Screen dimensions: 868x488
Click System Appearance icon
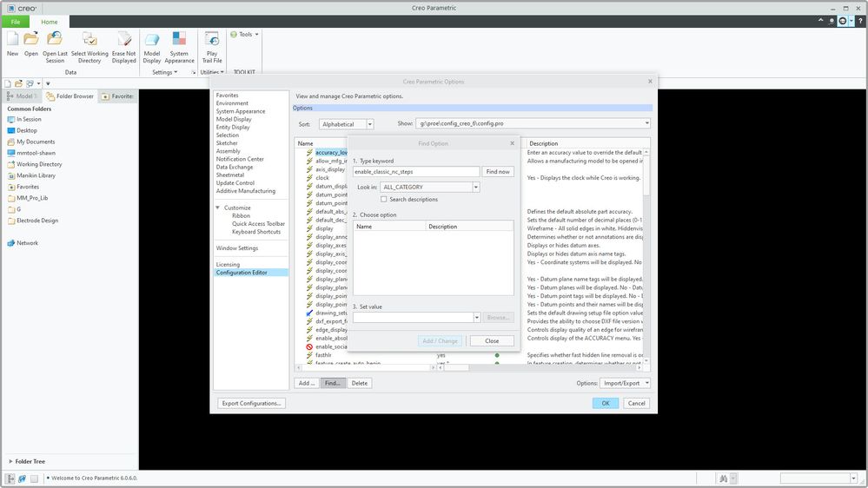coord(179,40)
